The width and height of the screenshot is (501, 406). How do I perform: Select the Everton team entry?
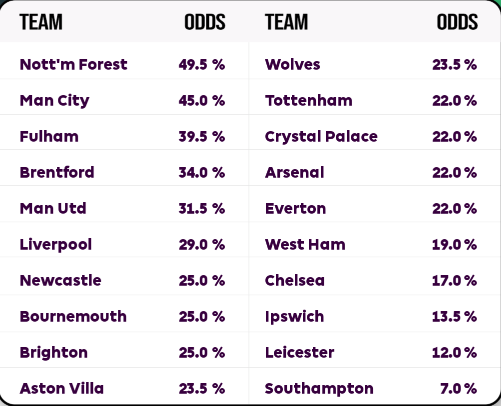coord(296,208)
